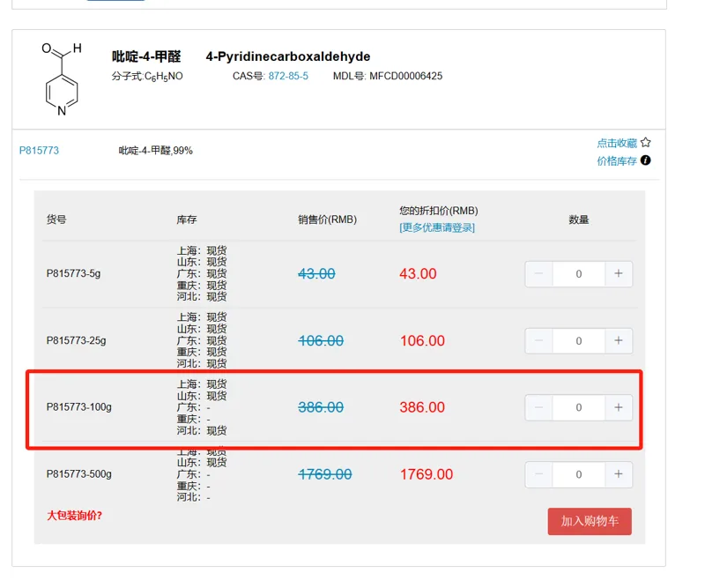705x588 pixels.
Task: Select item code P815773-500g
Action: 79,474
